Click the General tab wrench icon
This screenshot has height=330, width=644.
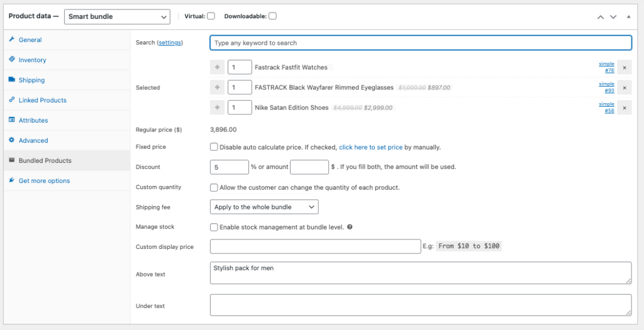coord(11,40)
